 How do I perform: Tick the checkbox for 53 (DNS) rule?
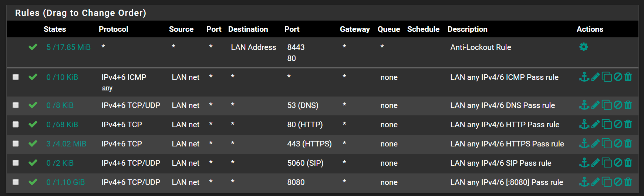pyautogui.click(x=16, y=105)
